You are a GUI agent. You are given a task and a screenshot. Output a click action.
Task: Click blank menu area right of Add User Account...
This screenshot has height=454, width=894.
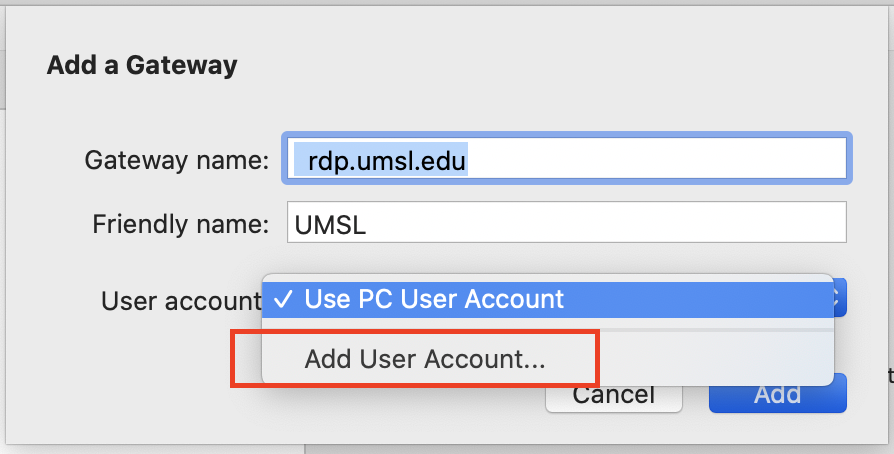(713, 359)
